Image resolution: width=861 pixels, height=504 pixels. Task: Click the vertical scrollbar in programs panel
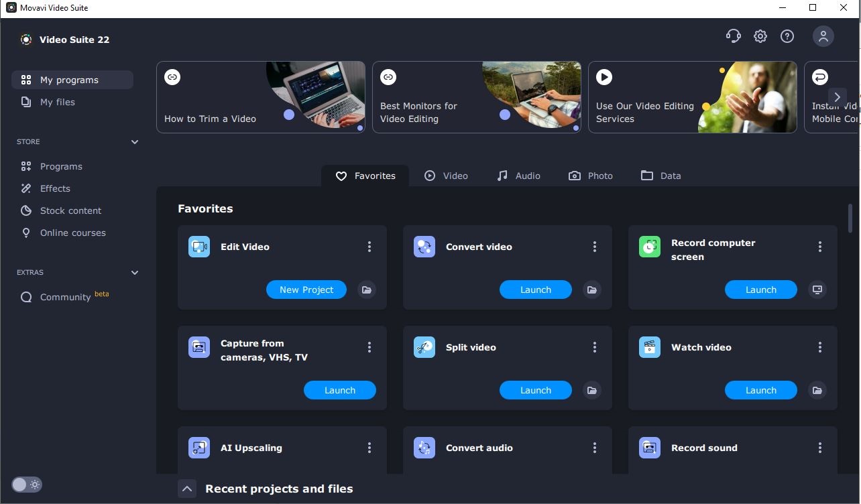(x=850, y=218)
